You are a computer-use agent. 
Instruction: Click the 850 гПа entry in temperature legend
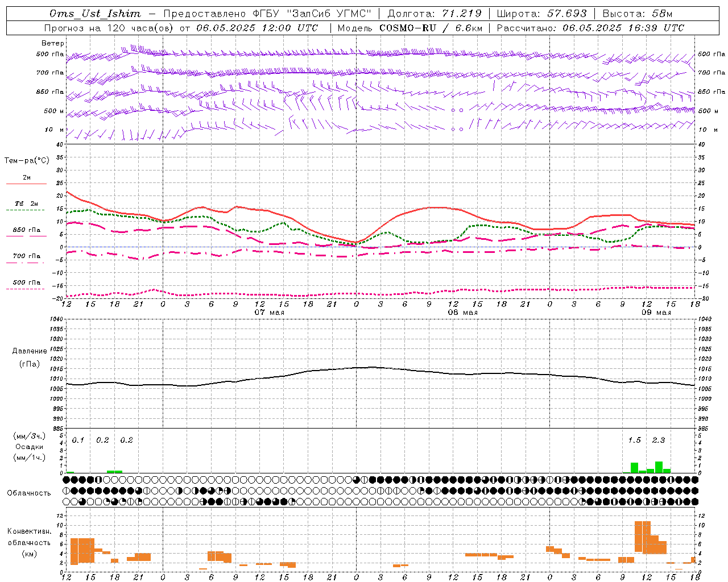[x=27, y=230]
